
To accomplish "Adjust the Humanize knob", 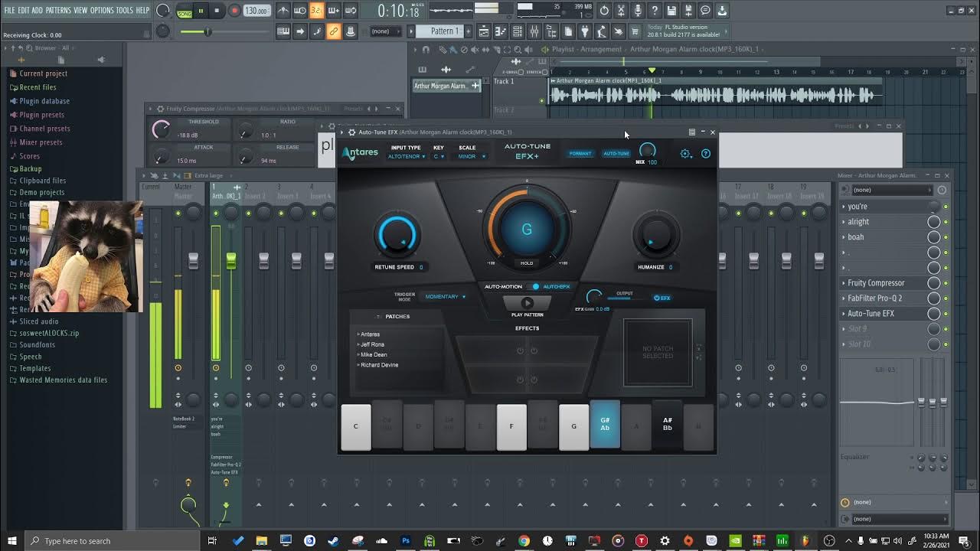I will [x=656, y=236].
